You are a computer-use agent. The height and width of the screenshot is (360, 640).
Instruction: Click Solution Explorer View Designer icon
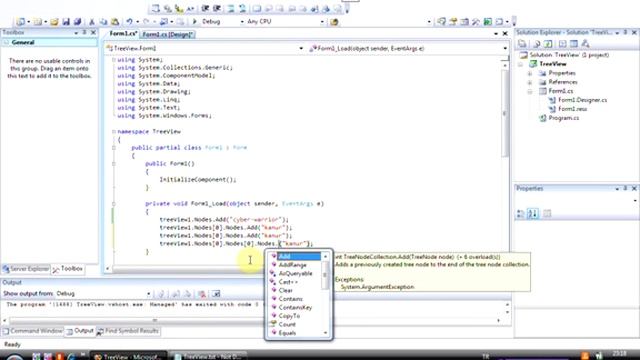click(x=574, y=44)
